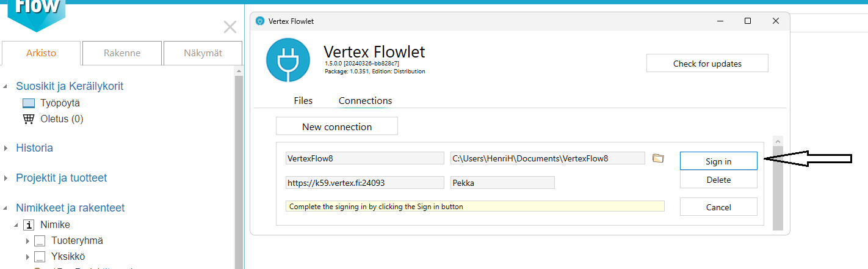Viewport: 868px width, 269px height.
Task: Open the Näkymät tab
Action: [203, 53]
